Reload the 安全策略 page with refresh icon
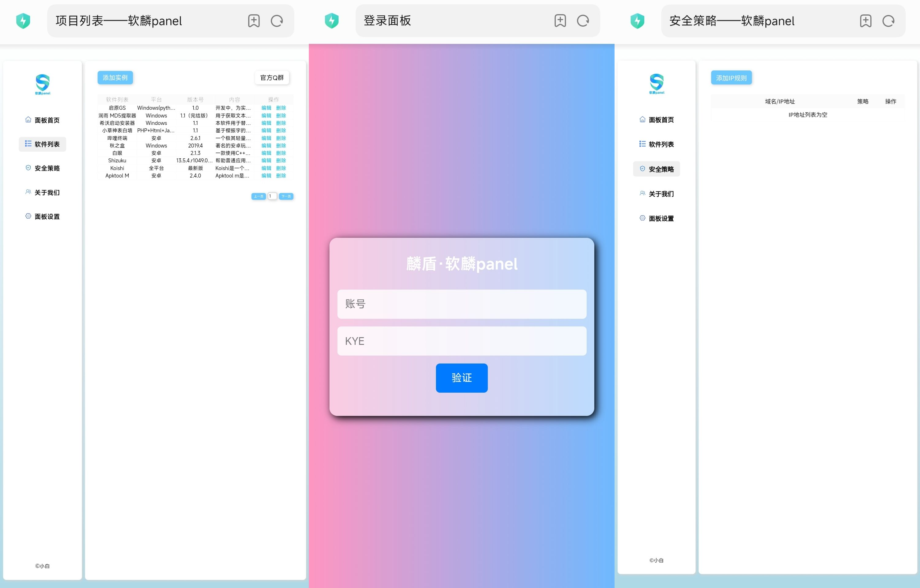This screenshot has width=920, height=588. pyautogui.click(x=888, y=21)
